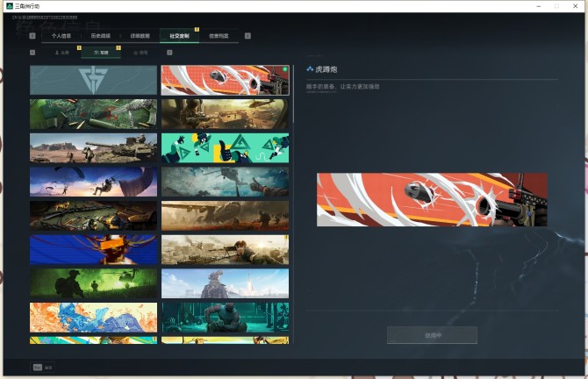The height and width of the screenshot is (379, 588).
Task: Select the partially visible bottom-right yellow banner
Action: point(225,340)
